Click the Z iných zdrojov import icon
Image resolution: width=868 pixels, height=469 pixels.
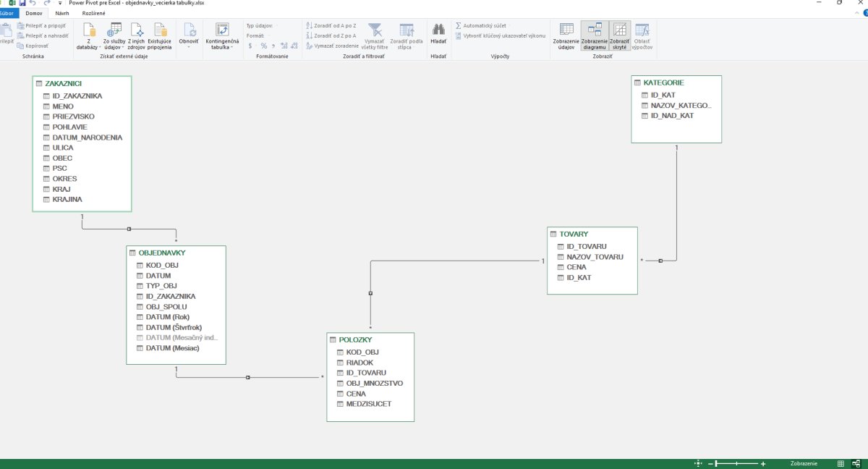[x=136, y=35]
